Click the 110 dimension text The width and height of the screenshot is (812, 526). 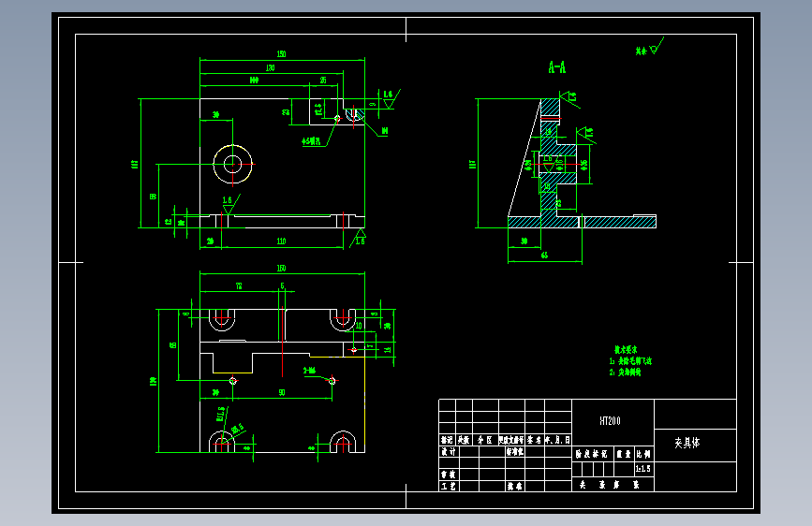coord(281,241)
